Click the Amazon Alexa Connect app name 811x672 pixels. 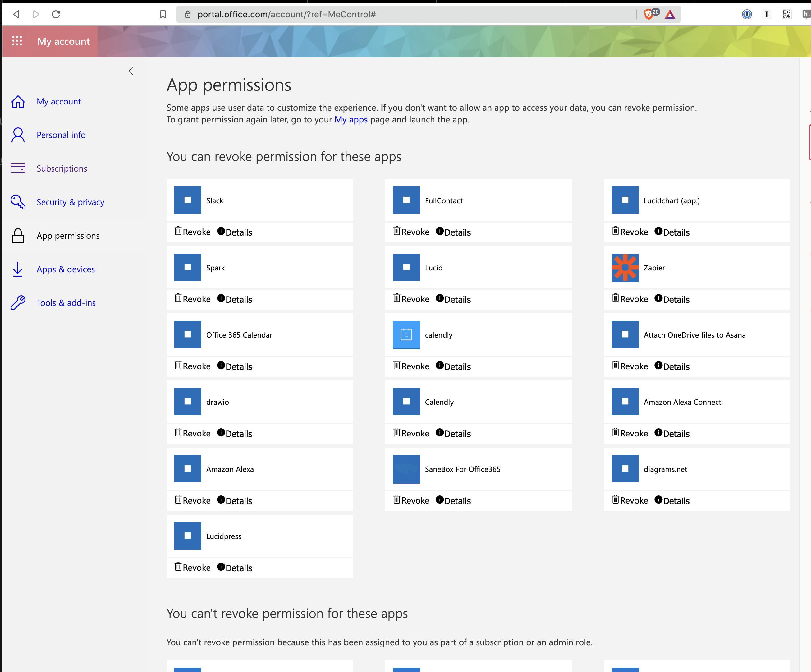(x=682, y=402)
